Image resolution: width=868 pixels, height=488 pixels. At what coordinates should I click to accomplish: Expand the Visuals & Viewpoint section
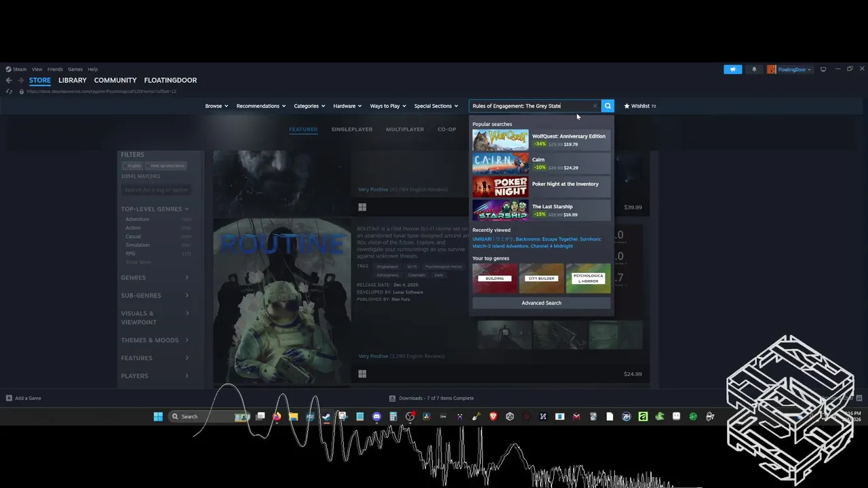pyautogui.click(x=155, y=317)
